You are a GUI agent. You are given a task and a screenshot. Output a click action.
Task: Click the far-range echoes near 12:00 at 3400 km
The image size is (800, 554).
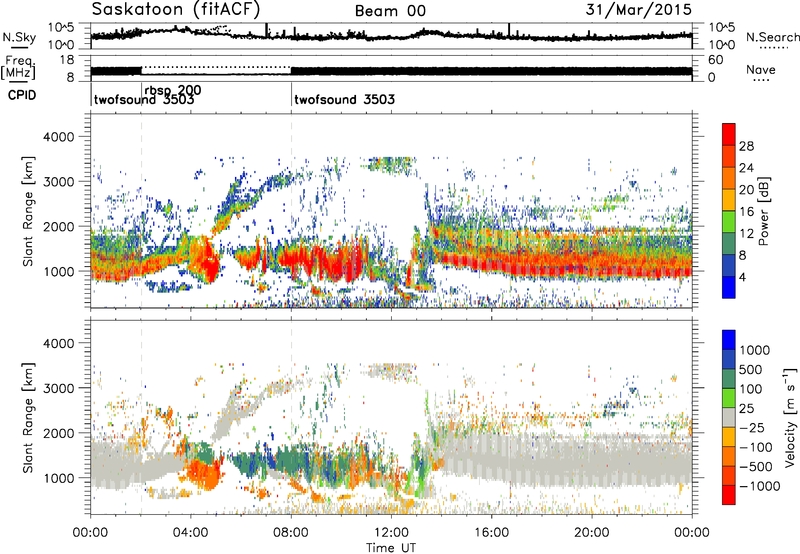[x=389, y=164]
